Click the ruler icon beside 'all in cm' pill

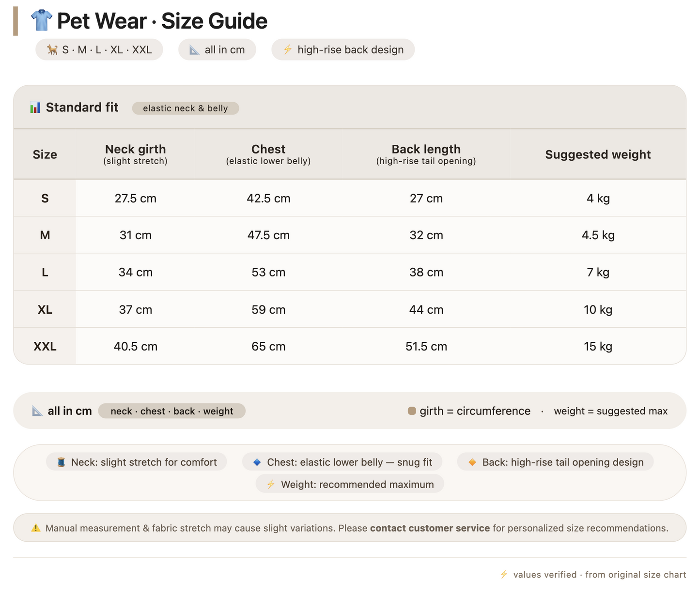pos(195,49)
